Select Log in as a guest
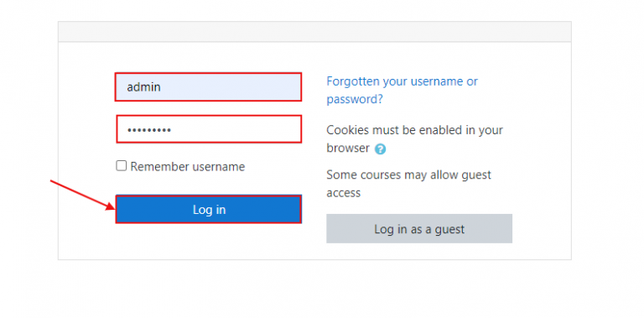 tap(419, 229)
